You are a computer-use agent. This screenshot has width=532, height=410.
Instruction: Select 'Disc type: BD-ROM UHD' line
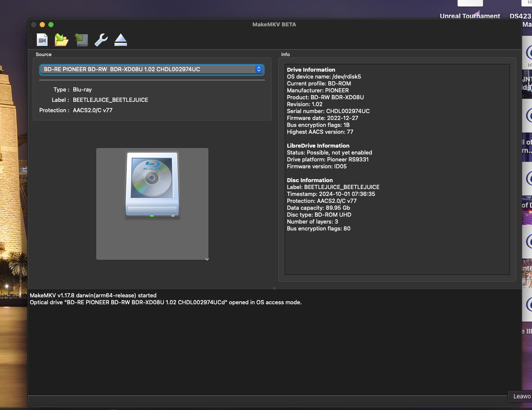[319, 214]
